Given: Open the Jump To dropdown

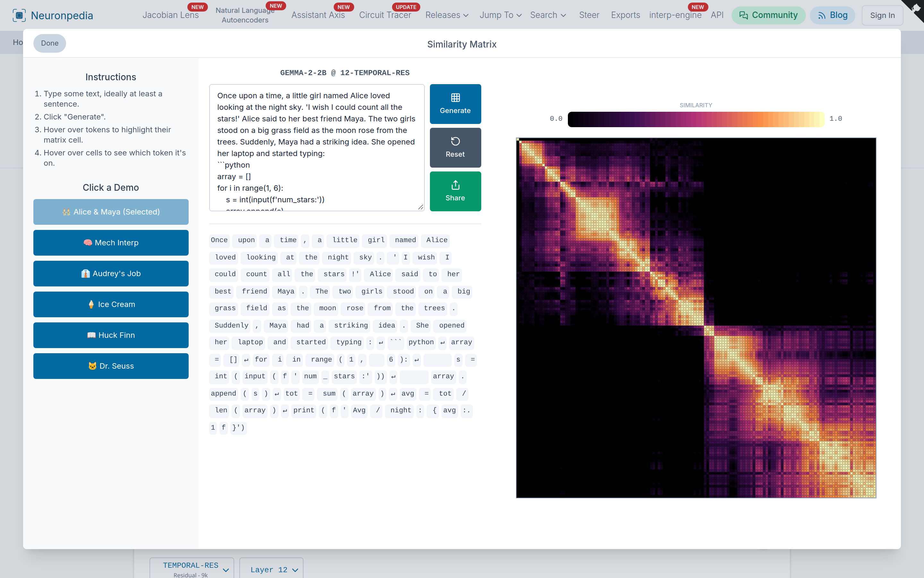Looking at the screenshot, I should (501, 15).
